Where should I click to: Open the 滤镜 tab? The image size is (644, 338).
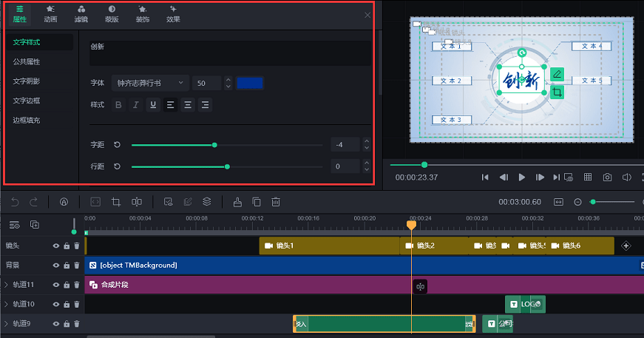pyautogui.click(x=81, y=14)
